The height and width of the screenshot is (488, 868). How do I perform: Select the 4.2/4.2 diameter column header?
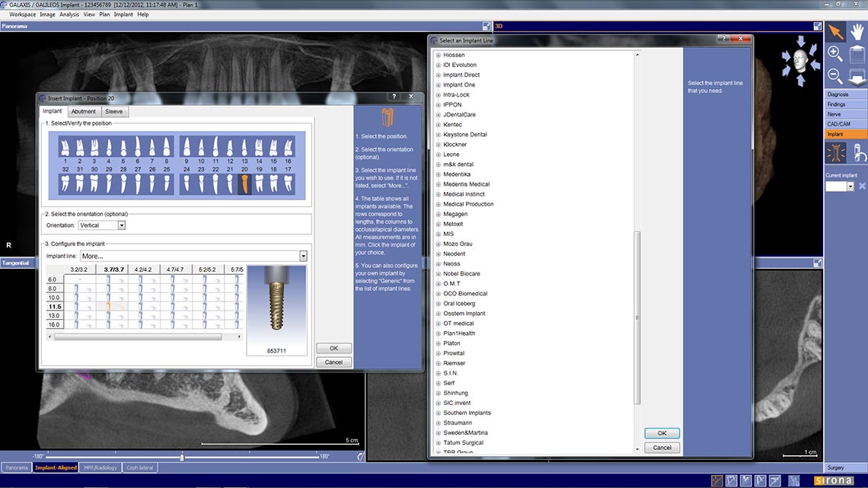tap(143, 270)
